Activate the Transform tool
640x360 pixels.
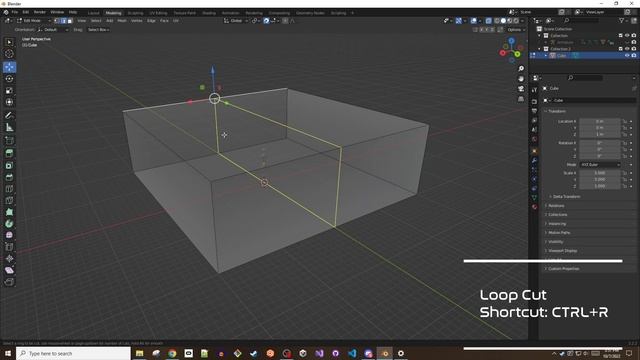coord(9,102)
